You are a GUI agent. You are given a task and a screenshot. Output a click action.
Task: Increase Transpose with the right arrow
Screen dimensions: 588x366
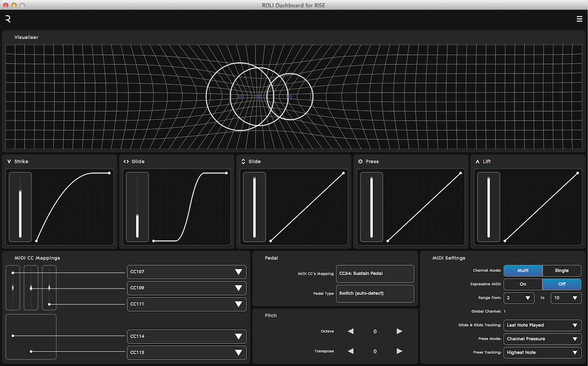399,351
